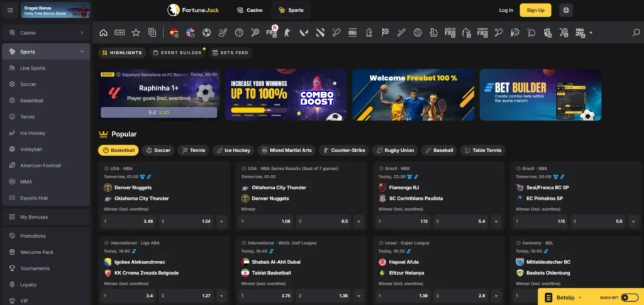644x305 pixels.
Task: Select the tennis racket icon in sports bar
Action: pos(255,33)
